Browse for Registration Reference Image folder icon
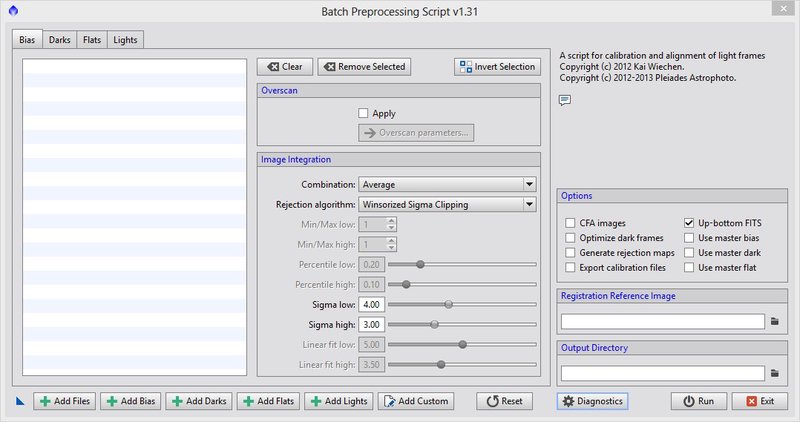Viewport: 800px width, 422px height. (774, 321)
